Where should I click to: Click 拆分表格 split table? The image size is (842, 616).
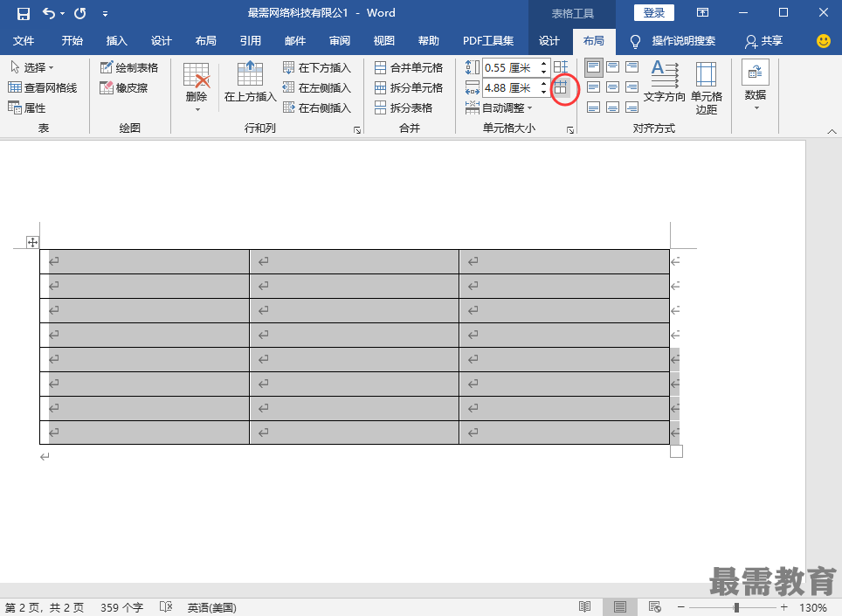point(404,108)
